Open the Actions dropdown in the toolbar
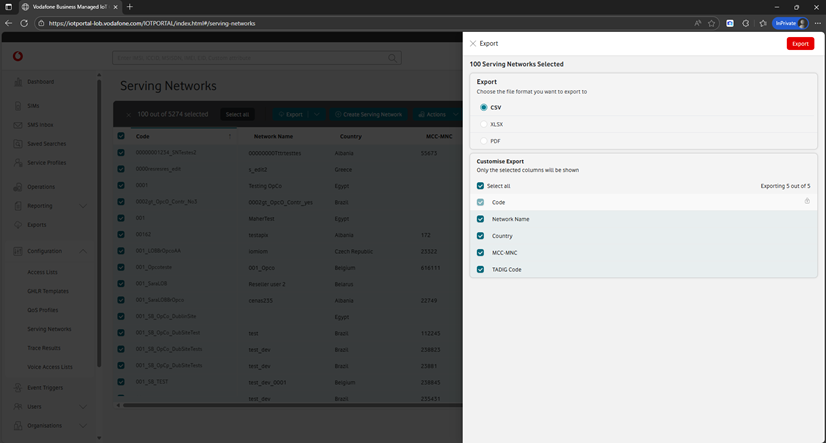826x443 pixels. pyautogui.click(x=435, y=115)
